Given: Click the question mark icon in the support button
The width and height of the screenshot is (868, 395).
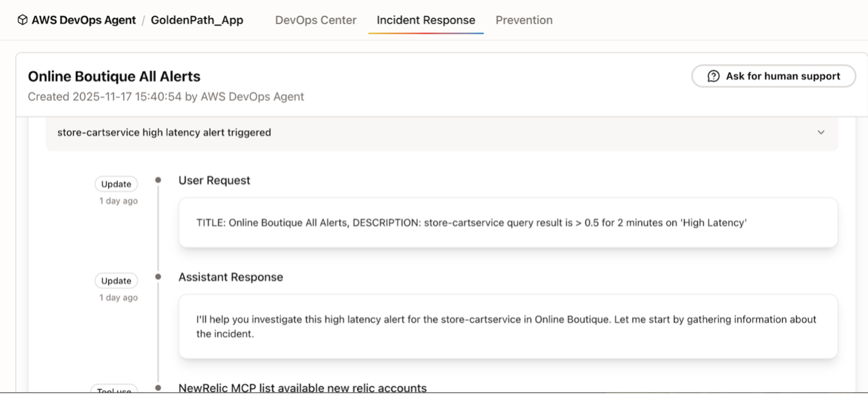Looking at the screenshot, I should click(712, 76).
